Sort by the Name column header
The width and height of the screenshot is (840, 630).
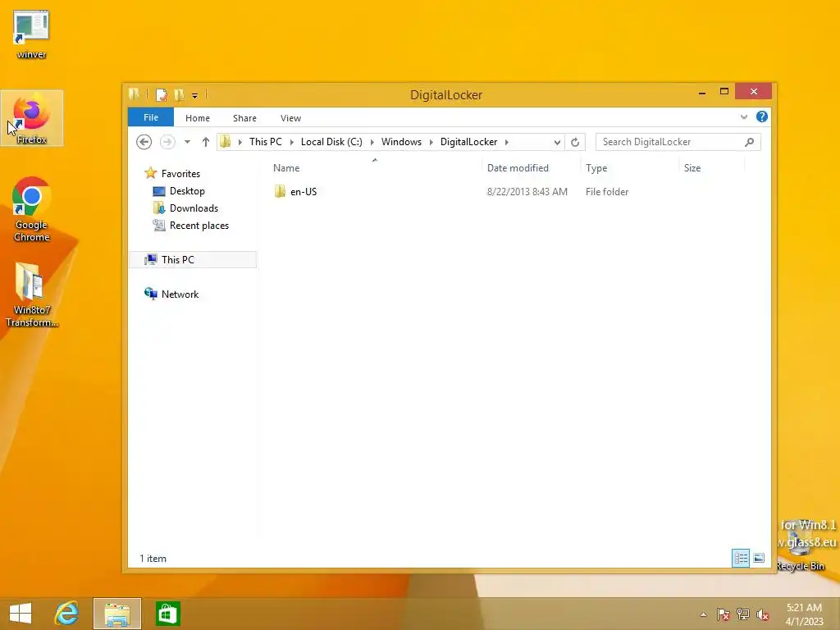tap(374, 167)
